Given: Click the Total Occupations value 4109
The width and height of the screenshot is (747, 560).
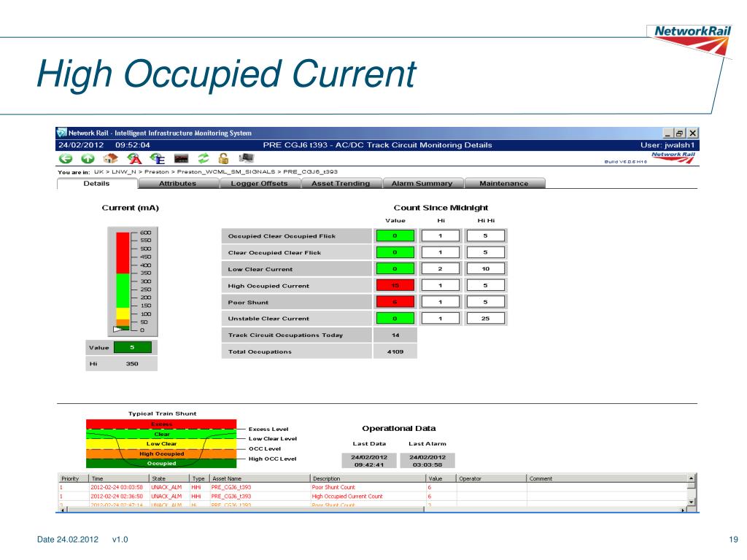Looking at the screenshot, I should click(395, 351).
